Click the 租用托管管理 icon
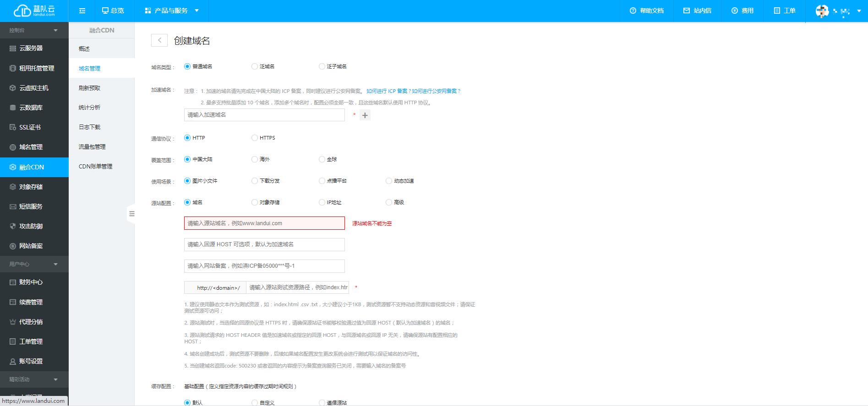The height and width of the screenshot is (406, 868). [x=13, y=68]
